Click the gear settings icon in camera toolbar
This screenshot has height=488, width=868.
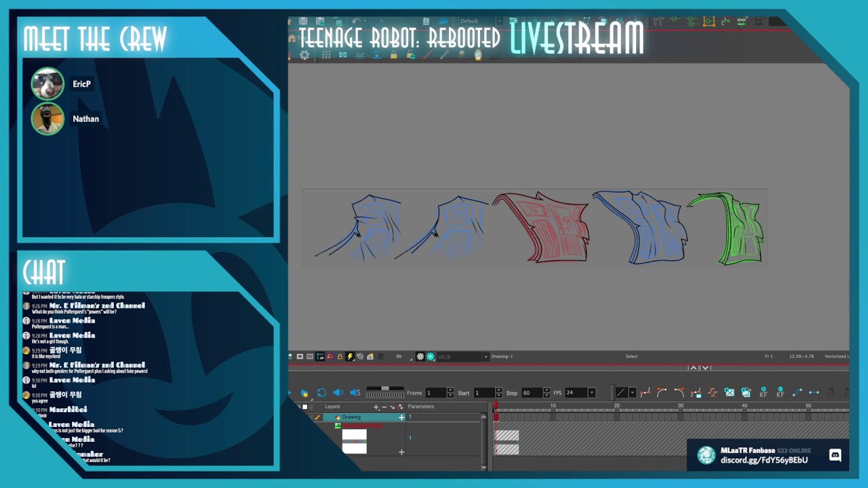(x=304, y=55)
